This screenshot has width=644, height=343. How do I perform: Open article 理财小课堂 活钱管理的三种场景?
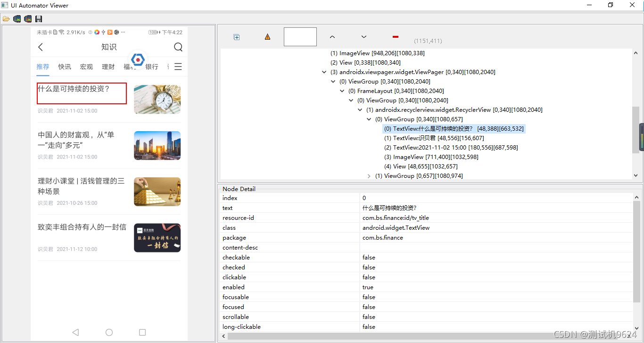coord(81,186)
